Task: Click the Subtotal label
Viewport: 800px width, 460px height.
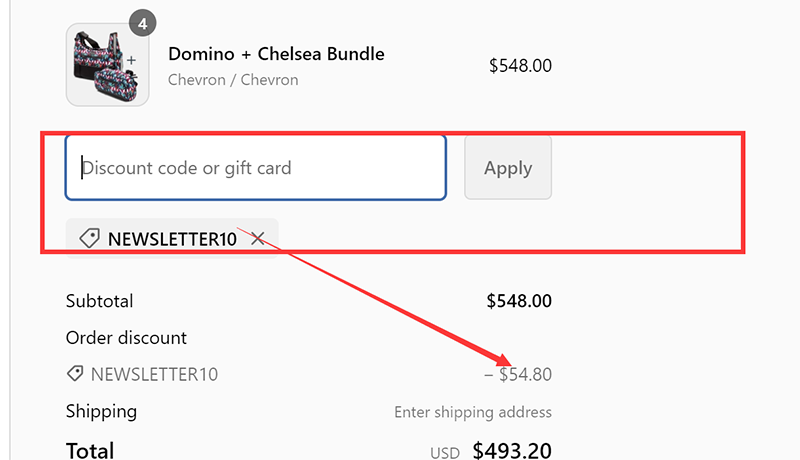Action: pyautogui.click(x=99, y=301)
